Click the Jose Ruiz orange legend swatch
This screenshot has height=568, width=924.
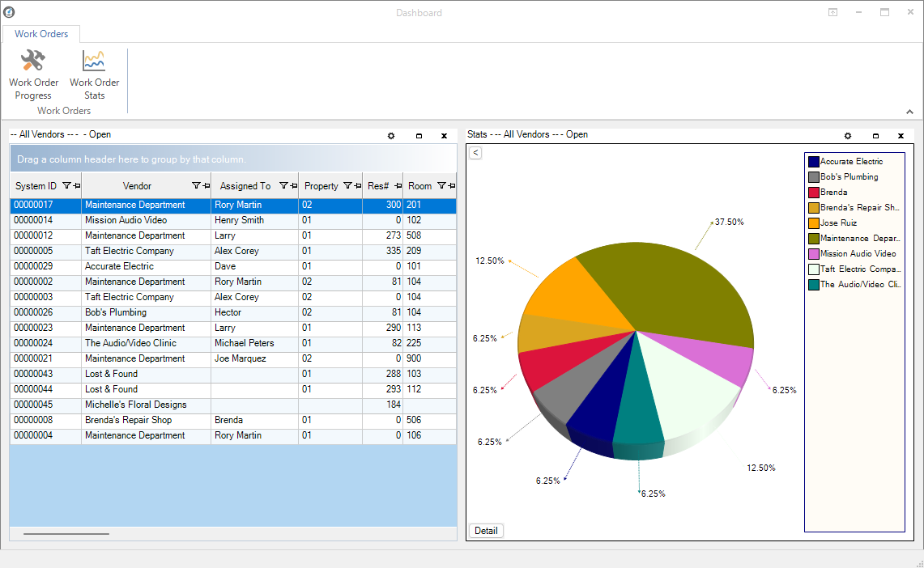click(x=814, y=223)
